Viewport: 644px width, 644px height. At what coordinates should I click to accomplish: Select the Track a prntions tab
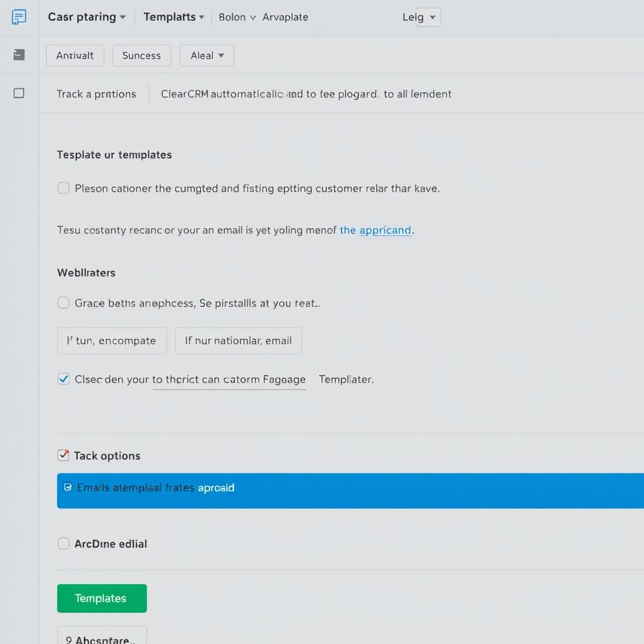(x=96, y=94)
